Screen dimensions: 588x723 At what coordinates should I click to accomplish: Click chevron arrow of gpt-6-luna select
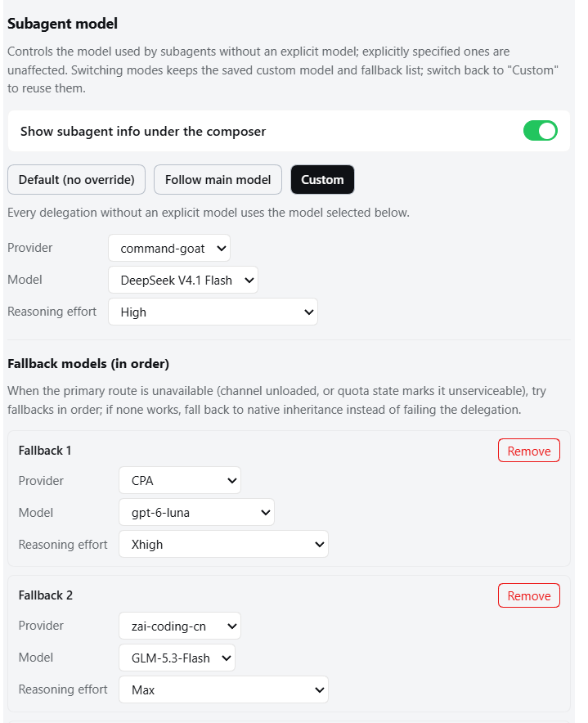coord(266,512)
